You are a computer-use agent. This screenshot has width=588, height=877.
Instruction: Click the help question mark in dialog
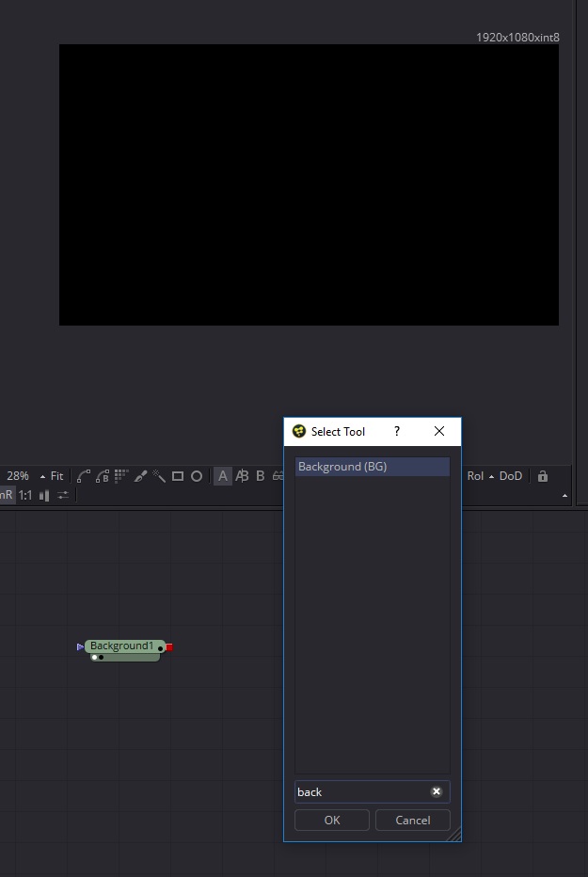click(x=397, y=431)
